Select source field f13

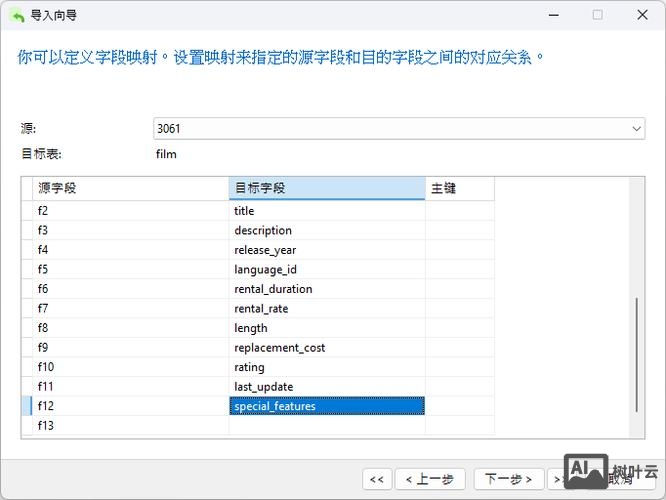click(x=130, y=426)
